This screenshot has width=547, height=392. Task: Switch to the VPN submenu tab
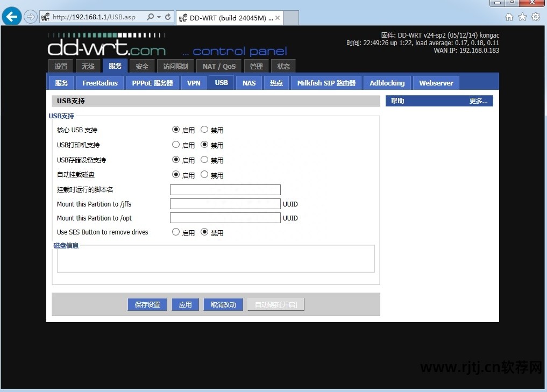pos(194,83)
